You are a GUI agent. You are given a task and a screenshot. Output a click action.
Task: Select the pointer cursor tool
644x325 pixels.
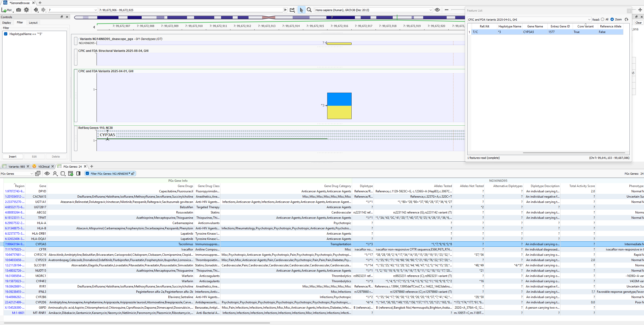[301, 10]
